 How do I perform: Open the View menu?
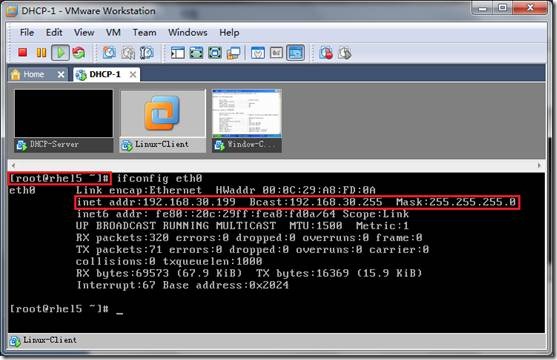coord(84,32)
